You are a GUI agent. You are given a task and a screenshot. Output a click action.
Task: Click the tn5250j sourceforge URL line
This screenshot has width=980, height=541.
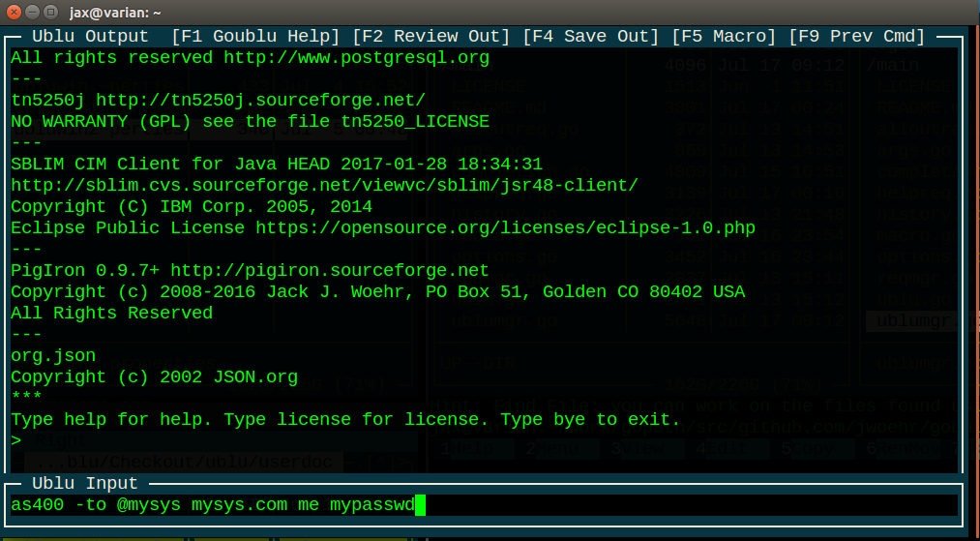coord(219,101)
